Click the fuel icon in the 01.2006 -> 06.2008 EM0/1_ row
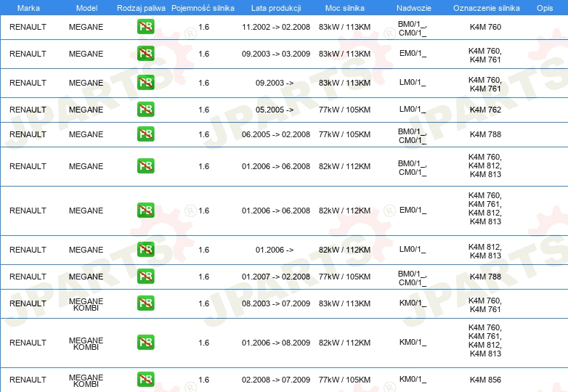The width and height of the screenshot is (568, 392). tap(145, 210)
